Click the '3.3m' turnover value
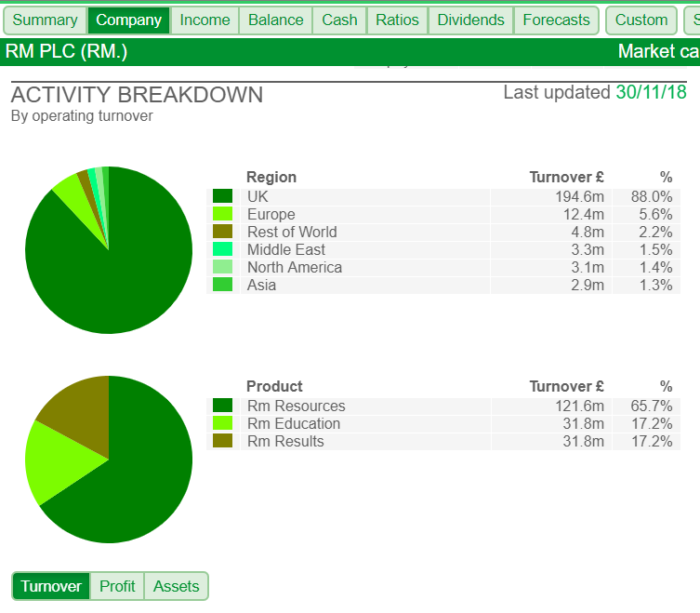The width and height of the screenshot is (700, 613). pyautogui.click(x=588, y=249)
